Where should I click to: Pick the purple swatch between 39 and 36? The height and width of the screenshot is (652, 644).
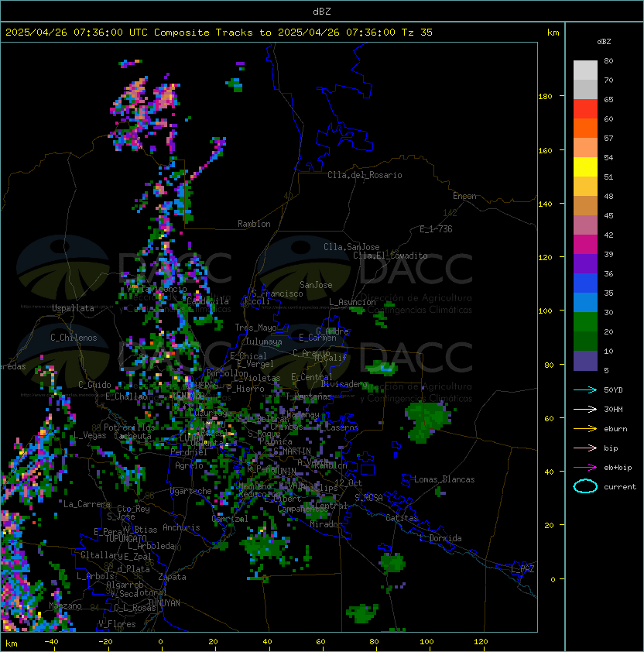pos(585,263)
